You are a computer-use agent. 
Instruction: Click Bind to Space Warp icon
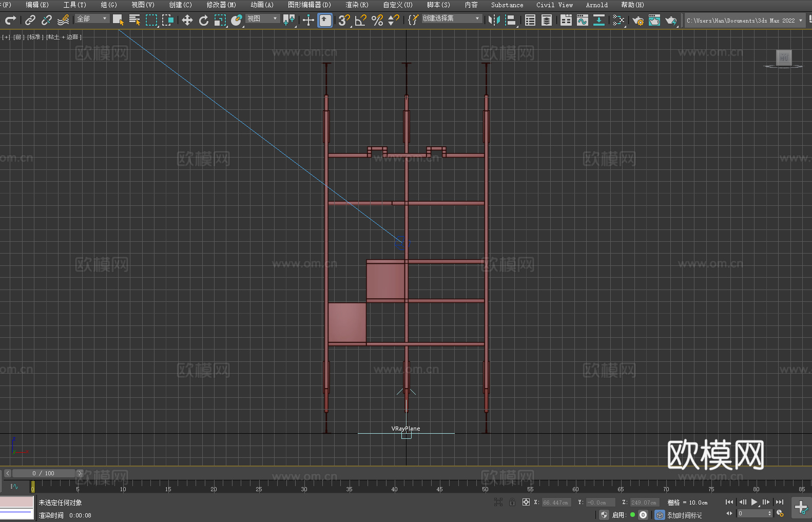63,20
